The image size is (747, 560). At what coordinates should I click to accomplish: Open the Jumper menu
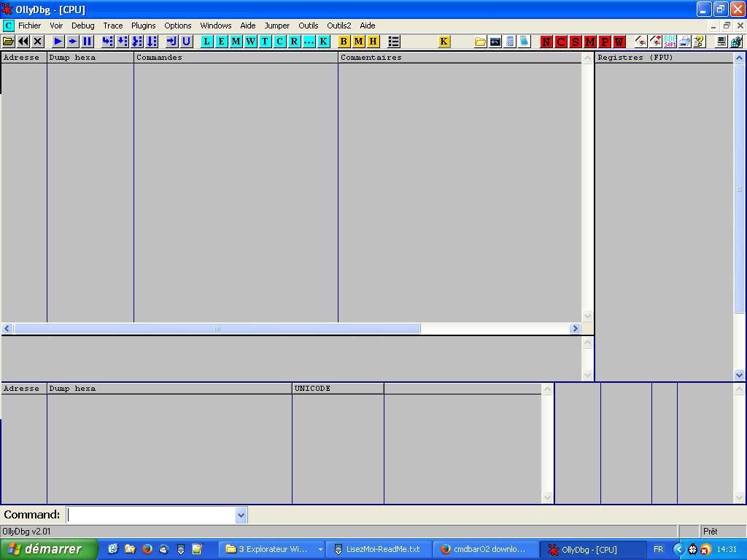click(276, 26)
